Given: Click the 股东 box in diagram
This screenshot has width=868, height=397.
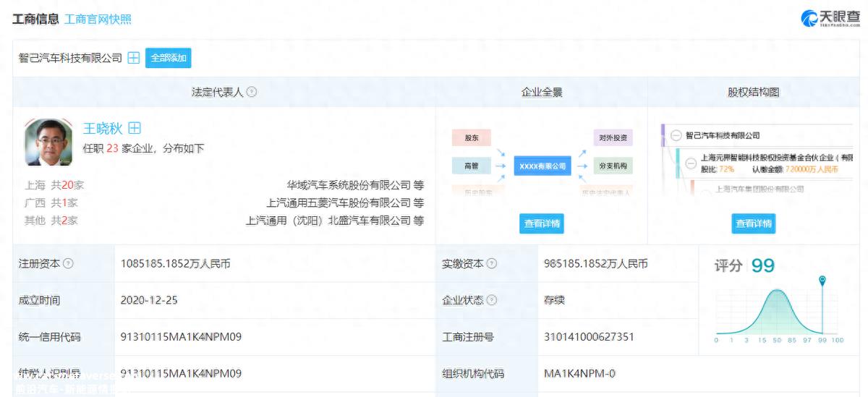Looking at the screenshot, I should 472,137.
